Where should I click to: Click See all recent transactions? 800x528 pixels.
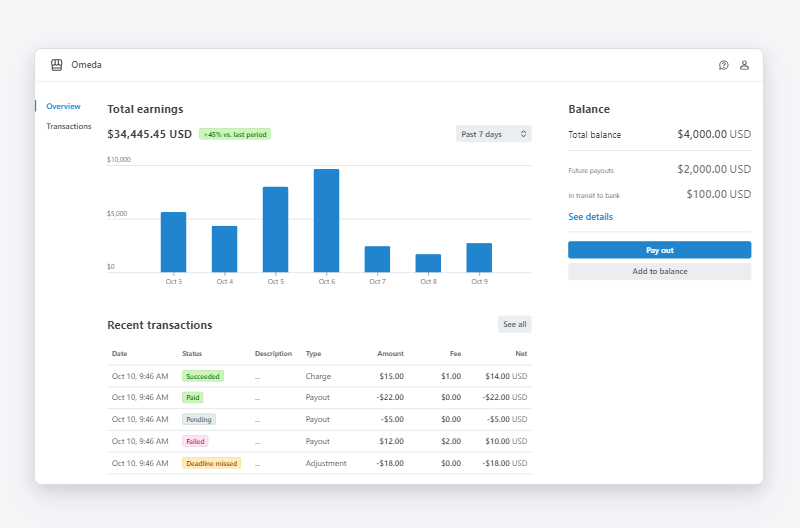tap(515, 324)
